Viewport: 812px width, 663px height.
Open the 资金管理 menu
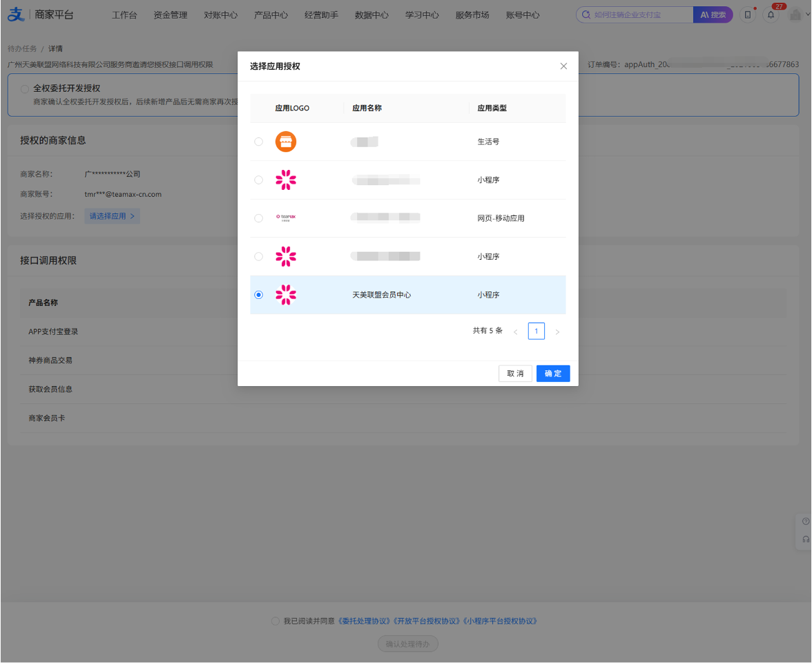(x=171, y=15)
